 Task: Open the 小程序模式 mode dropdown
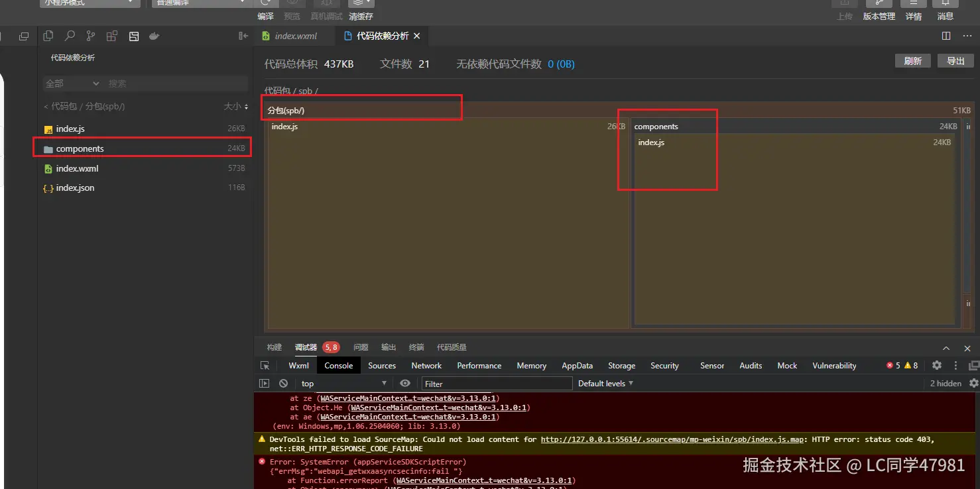click(90, 3)
